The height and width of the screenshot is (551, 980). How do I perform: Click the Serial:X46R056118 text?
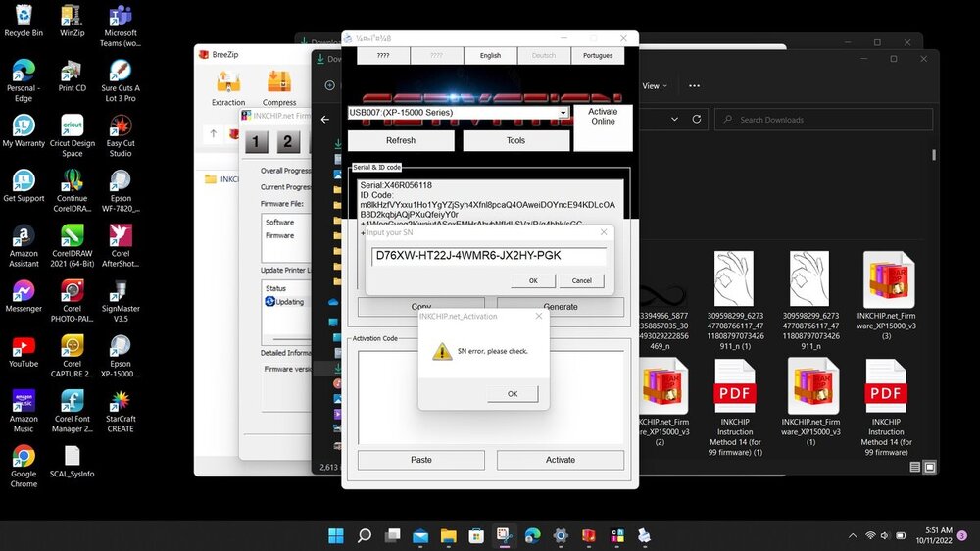tap(396, 185)
